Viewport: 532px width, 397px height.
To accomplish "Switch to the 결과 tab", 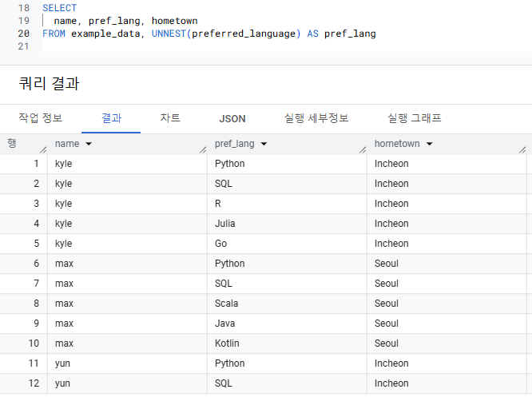I will coord(111,118).
